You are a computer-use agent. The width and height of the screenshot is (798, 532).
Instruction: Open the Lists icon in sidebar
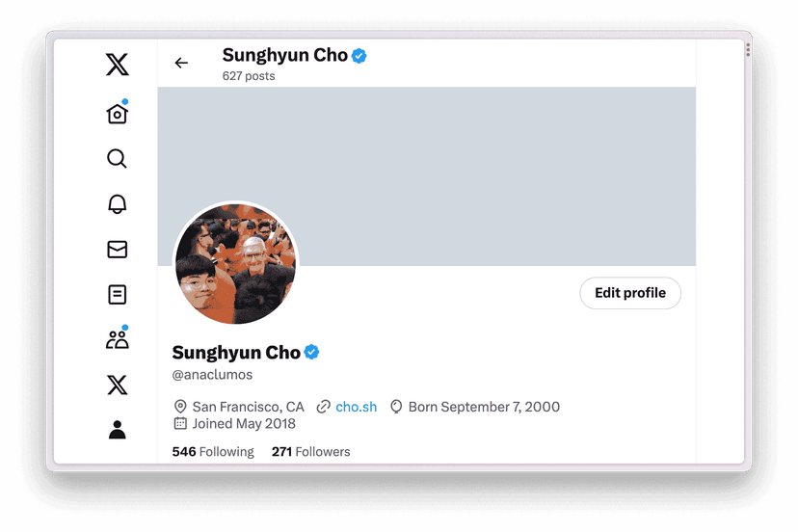(x=117, y=294)
